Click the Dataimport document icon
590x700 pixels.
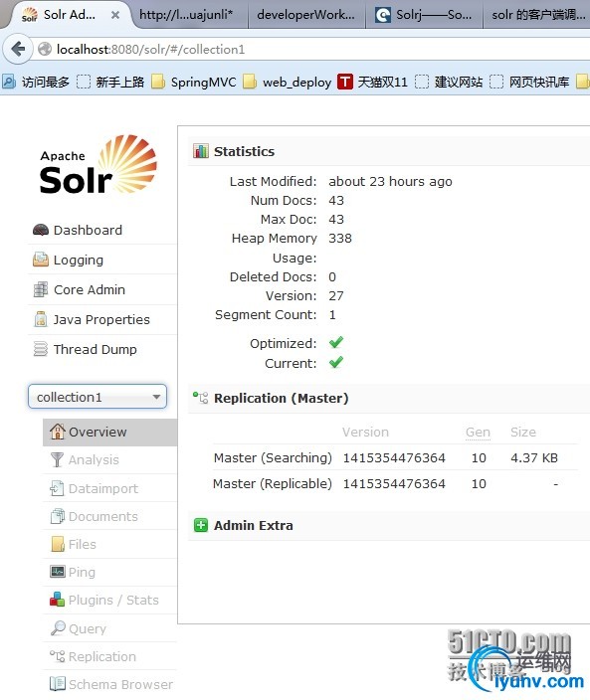(x=57, y=488)
